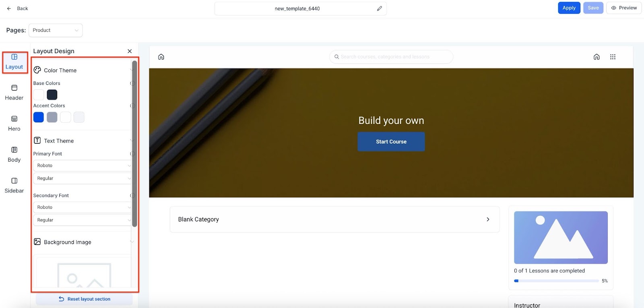Open the Secondary Font family dropdown
This screenshot has height=308, width=644.
pyautogui.click(x=83, y=207)
